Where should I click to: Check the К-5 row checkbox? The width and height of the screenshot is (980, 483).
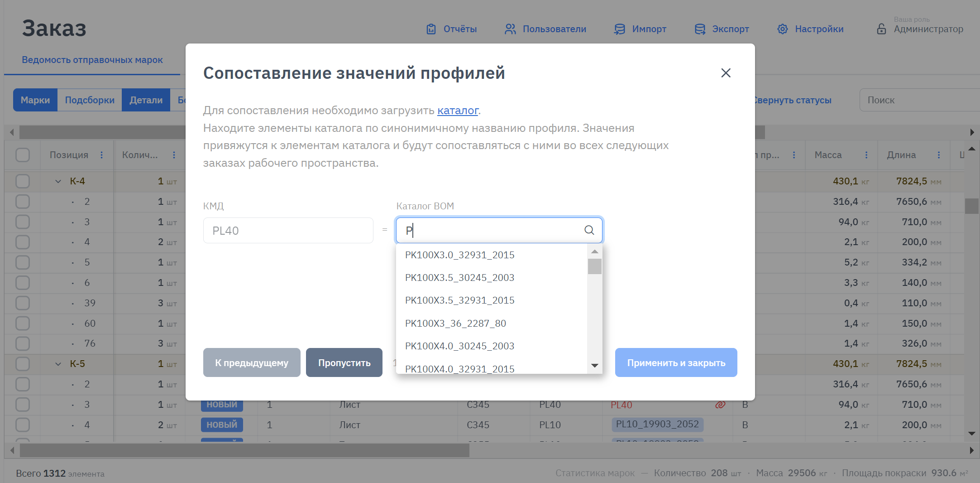pyautogui.click(x=23, y=364)
